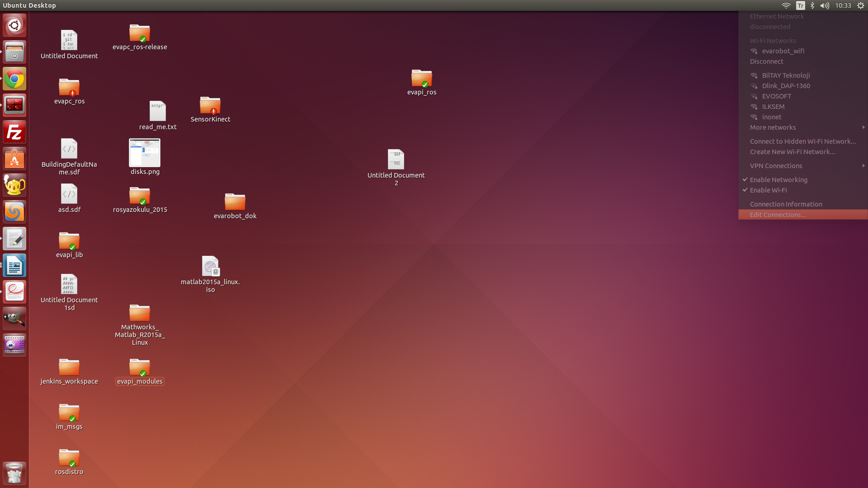Click Connect to Hidden Wi-Fi Network
Image resolution: width=868 pixels, height=488 pixels.
[802, 141]
